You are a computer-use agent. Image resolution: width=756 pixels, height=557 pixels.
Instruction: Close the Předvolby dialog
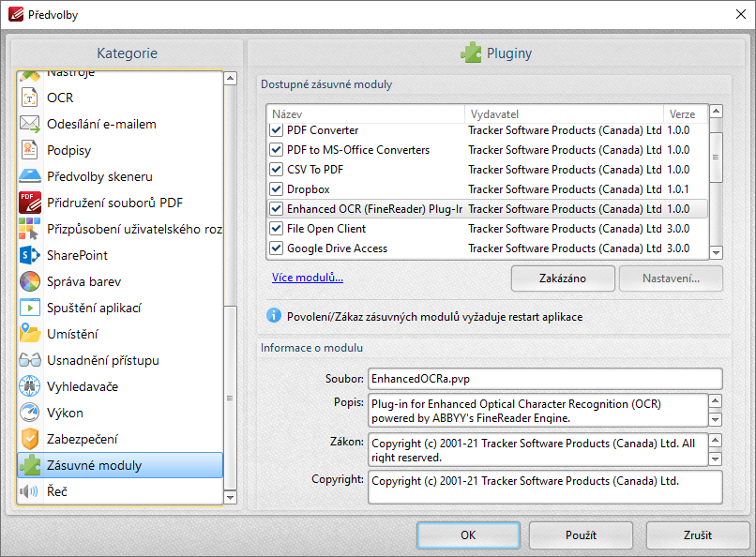(x=741, y=14)
